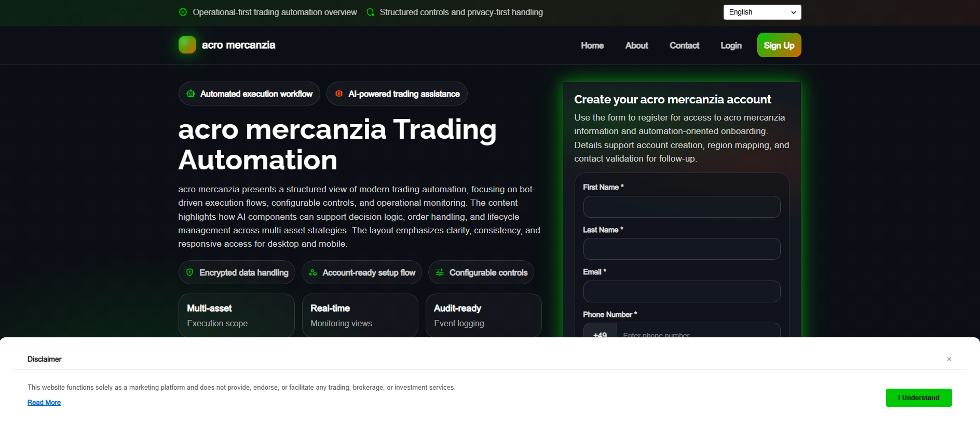Go to the Home page

tap(592, 45)
